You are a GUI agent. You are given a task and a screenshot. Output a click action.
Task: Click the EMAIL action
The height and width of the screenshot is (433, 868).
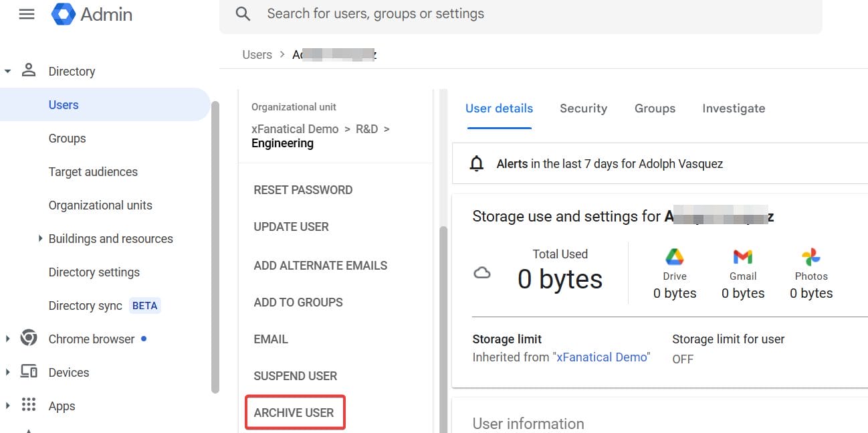(271, 339)
